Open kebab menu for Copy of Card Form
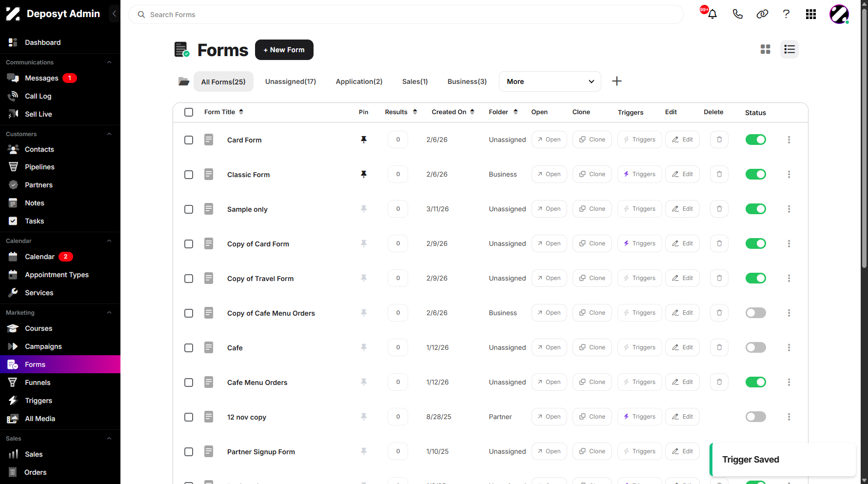The image size is (868, 484). pos(789,243)
